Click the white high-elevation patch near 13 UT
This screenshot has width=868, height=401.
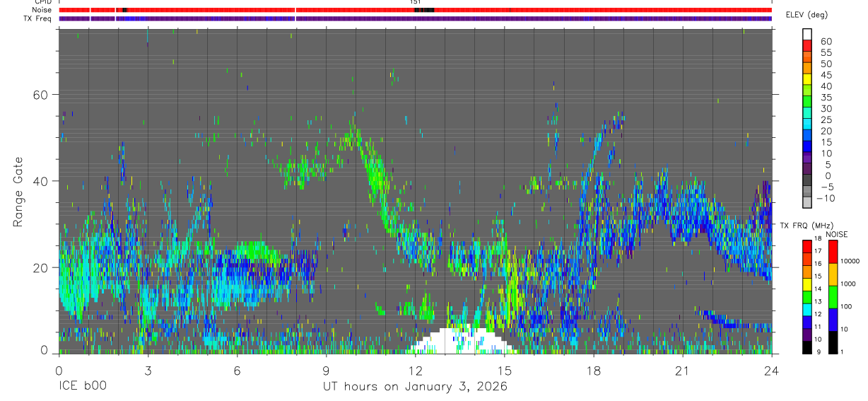[x=462, y=340]
